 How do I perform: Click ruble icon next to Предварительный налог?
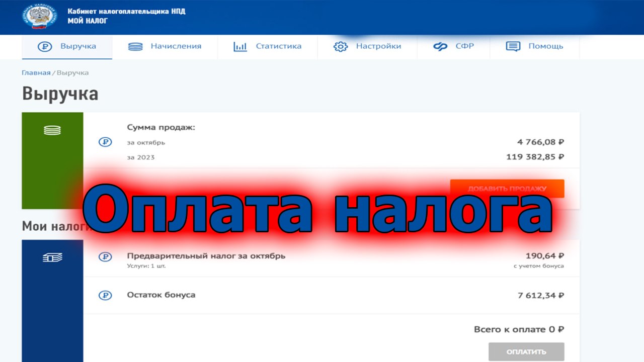(x=105, y=256)
